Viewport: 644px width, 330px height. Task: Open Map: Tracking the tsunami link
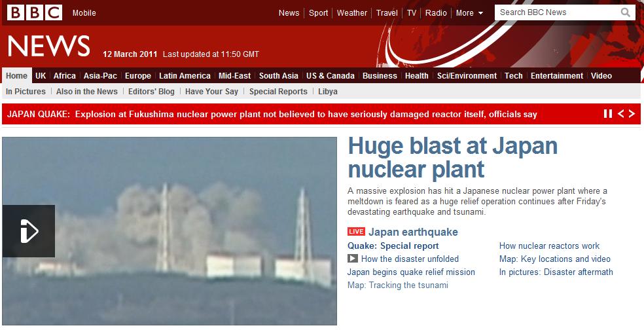coord(397,285)
